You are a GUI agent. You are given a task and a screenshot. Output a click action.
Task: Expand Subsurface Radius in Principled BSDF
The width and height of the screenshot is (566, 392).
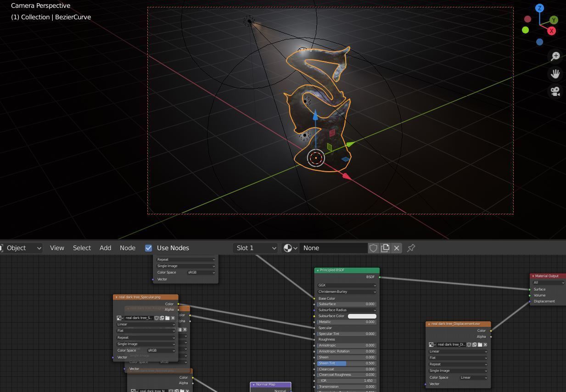tap(347, 310)
